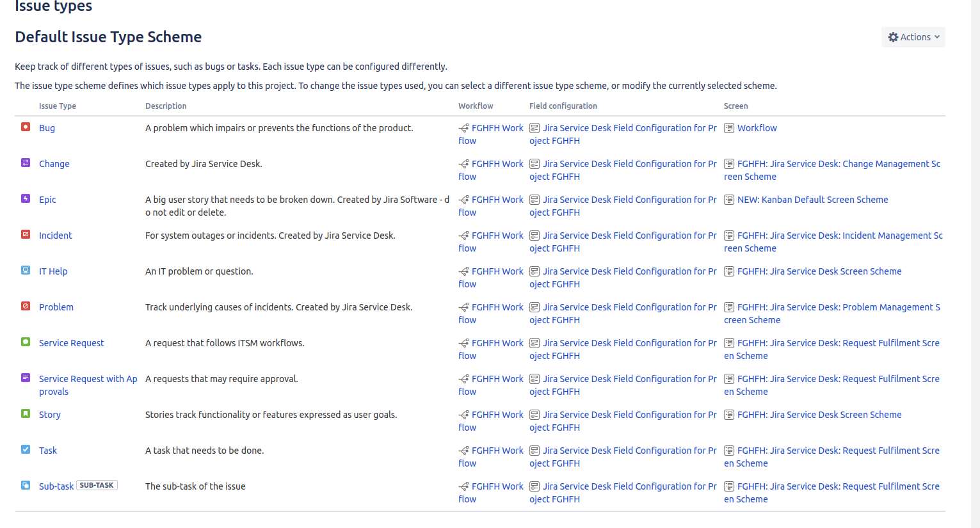The image size is (980, 528).
Task: Open the Task issue type link
Action: coord(48,451)
